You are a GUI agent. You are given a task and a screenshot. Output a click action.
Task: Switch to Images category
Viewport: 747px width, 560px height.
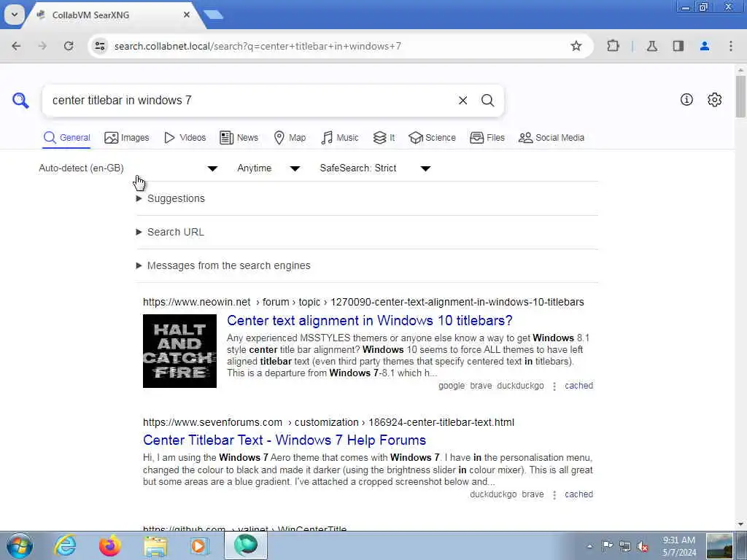point(127,138)
